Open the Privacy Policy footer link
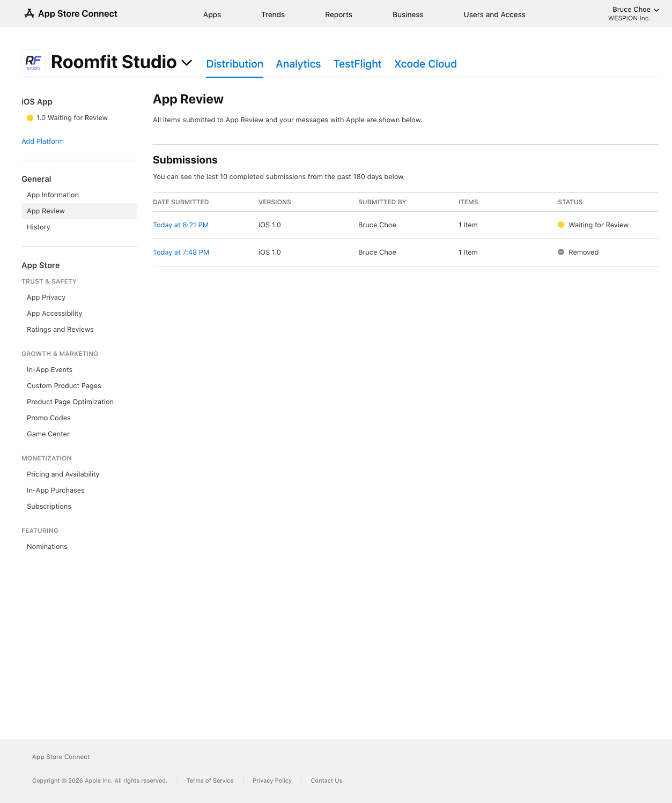The height and width of the screenshot is (803, 672). [x=272, y=780]
